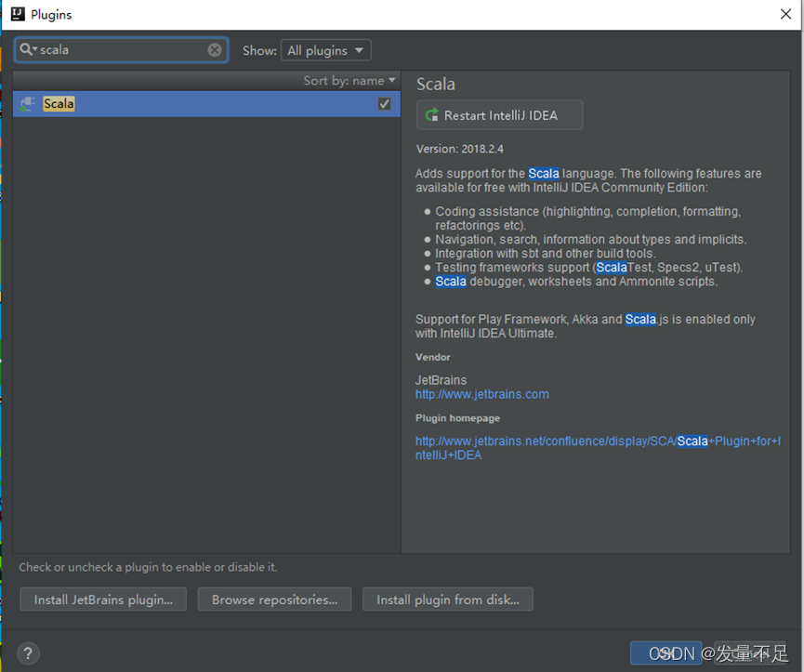Click the IntelliJ logo in title bar
Image resolution: width=804 pixels, height=672 pixels.
click(x=18, y=14)
